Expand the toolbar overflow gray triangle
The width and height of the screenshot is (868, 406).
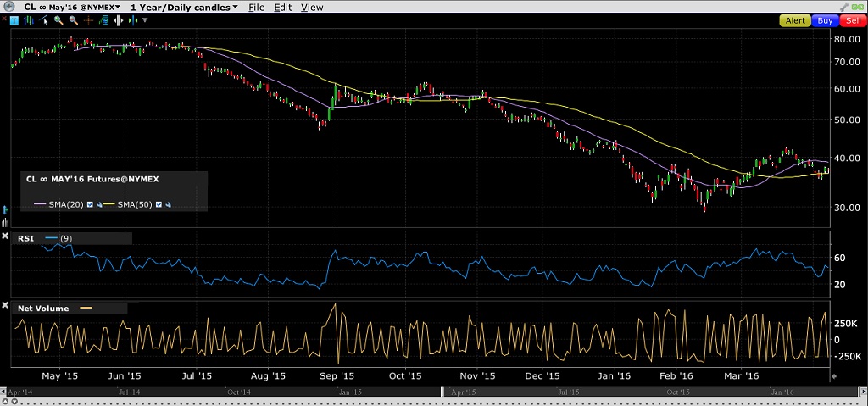click(x=145, y=20)
